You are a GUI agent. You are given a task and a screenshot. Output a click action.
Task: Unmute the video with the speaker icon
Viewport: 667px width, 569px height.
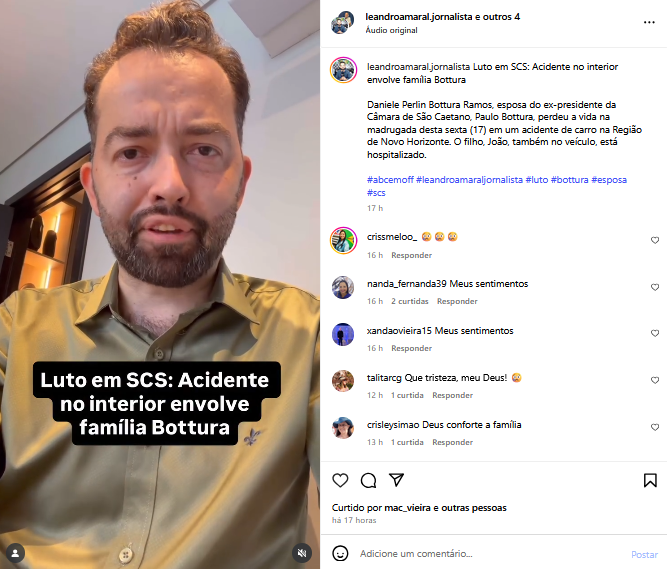302,553
